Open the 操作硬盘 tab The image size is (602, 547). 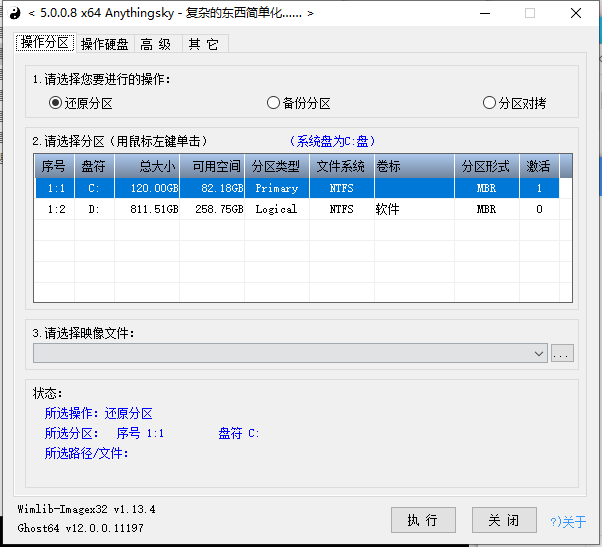tap(105, 44)
